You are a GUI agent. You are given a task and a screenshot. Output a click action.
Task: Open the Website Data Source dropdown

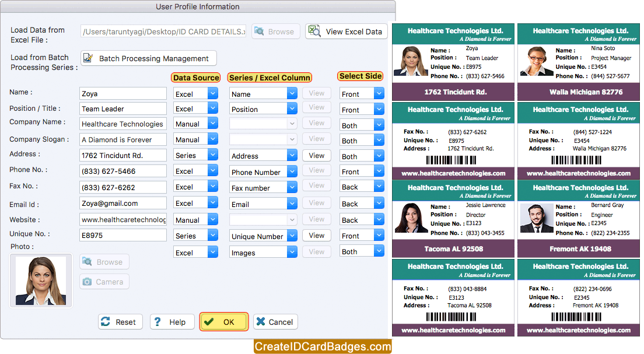click(195, 220)
